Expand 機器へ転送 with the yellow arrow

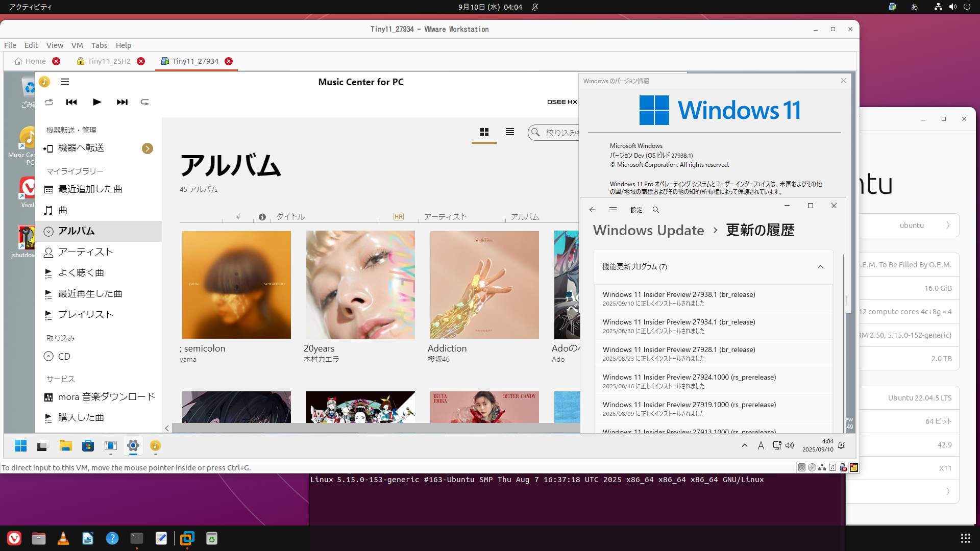(148, 148)
